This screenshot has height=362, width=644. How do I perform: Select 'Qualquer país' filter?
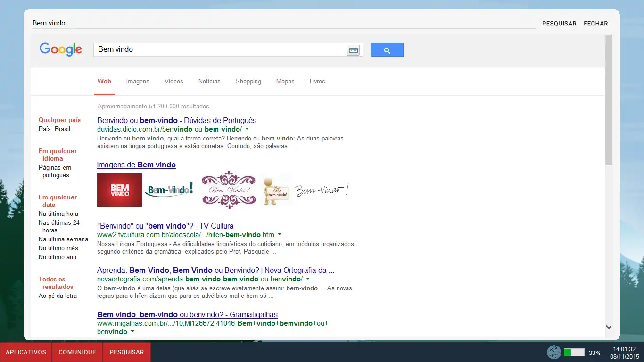click(x=59, y=120)
